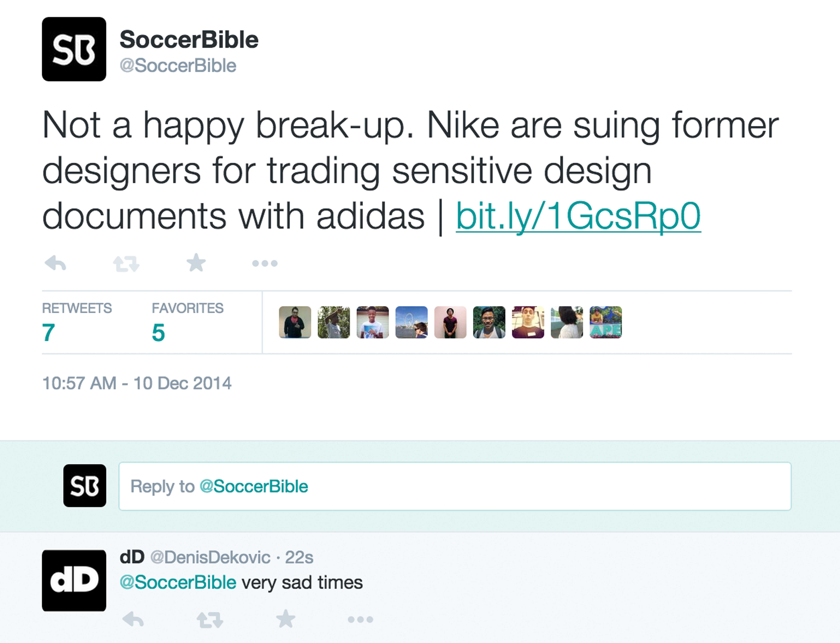This screenshot has width=840, height=643.
Task: Open the avatar thumbnail with APE text
Action: click(605, 322)
